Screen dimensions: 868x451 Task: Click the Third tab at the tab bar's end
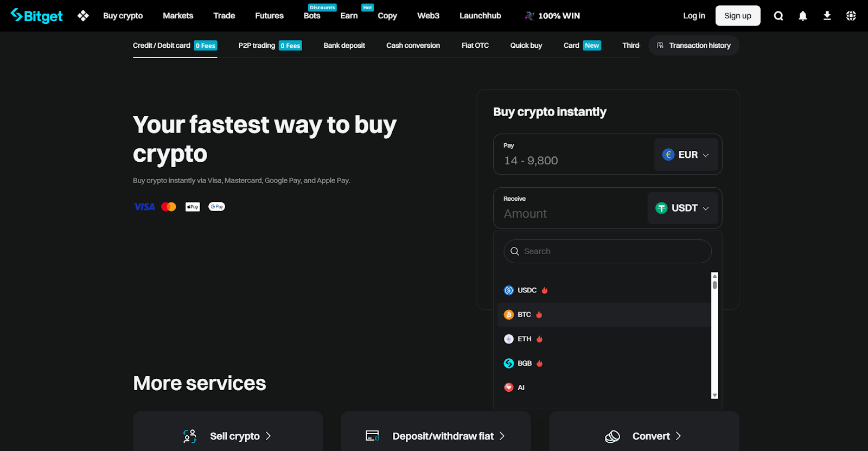coord(631,46)
